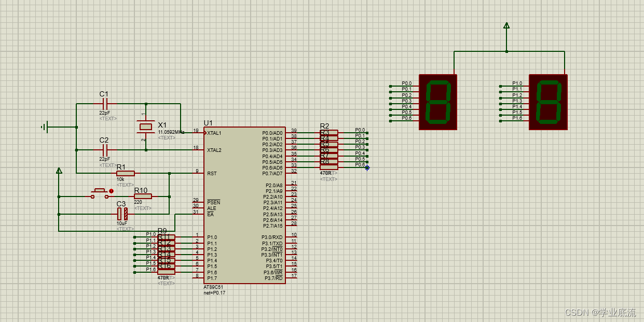Click pin number 9 beside RST
Screen dimensions: 644x322
tap(197, 171)
